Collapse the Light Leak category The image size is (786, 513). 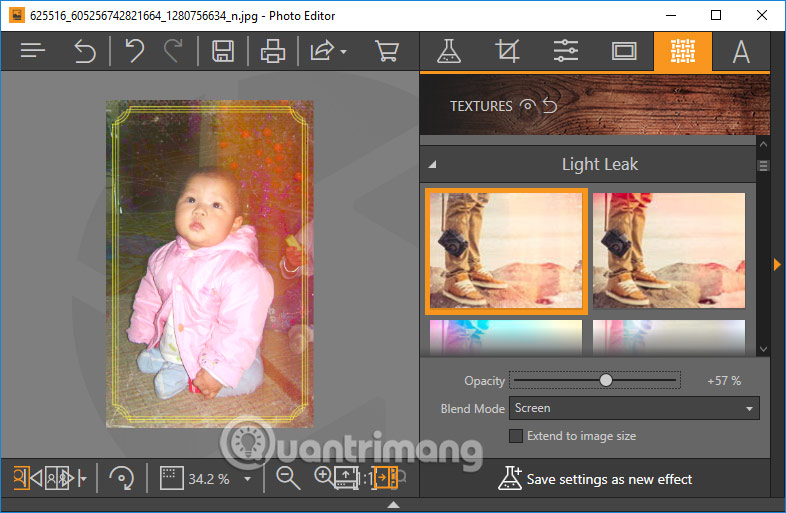coord(433,164)
